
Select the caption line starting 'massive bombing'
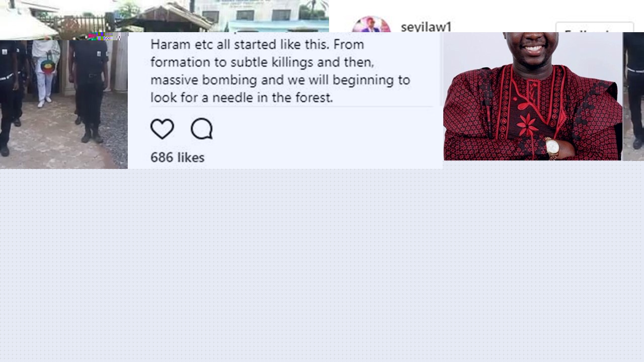(280, 80)
